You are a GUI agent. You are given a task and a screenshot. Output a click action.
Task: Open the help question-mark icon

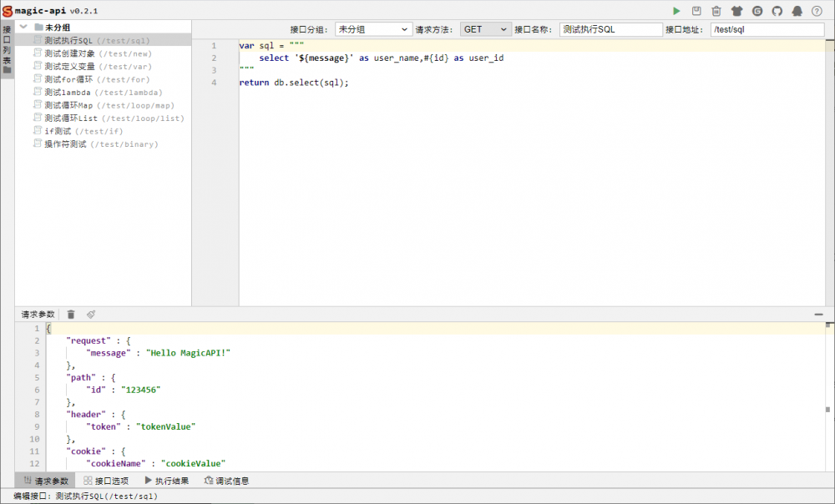[x=817, y=10]
